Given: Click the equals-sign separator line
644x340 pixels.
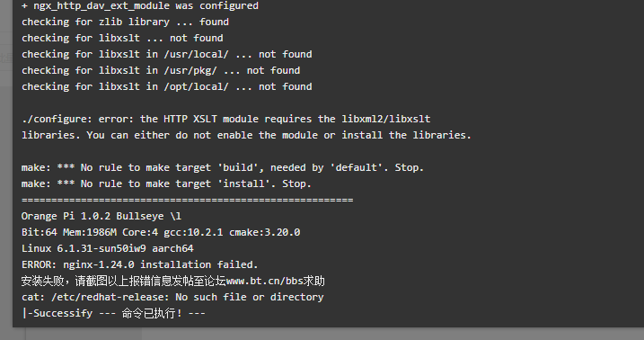Looking at the screenshot, I should coord(188,200).
